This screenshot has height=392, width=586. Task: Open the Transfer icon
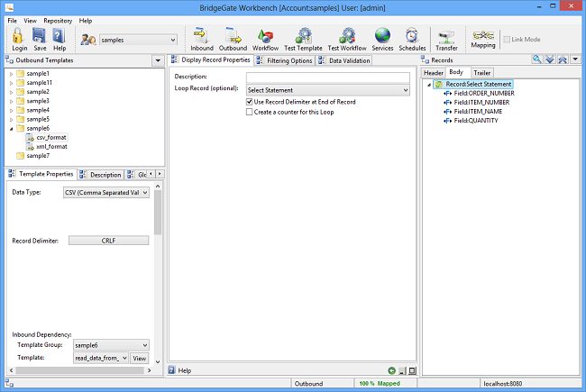point(446,37)
